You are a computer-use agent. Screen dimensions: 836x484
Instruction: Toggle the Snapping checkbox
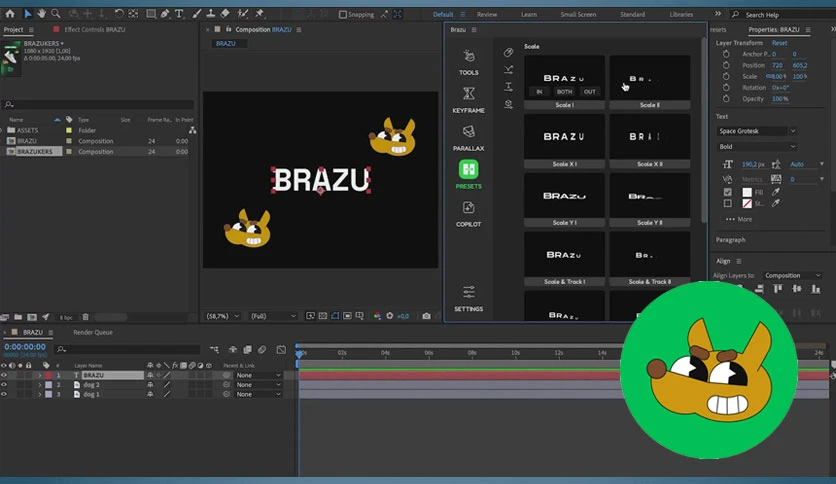(343, 14)
